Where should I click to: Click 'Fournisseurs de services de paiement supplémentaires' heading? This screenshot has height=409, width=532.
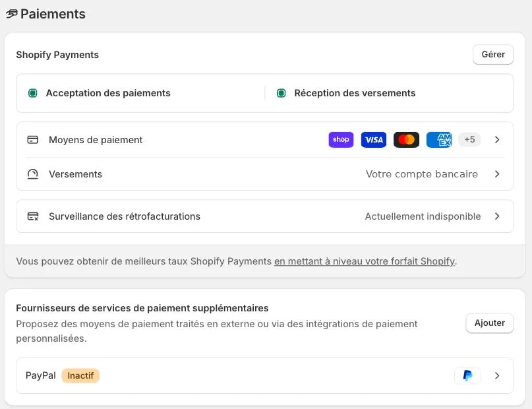(x=142, y=308)
